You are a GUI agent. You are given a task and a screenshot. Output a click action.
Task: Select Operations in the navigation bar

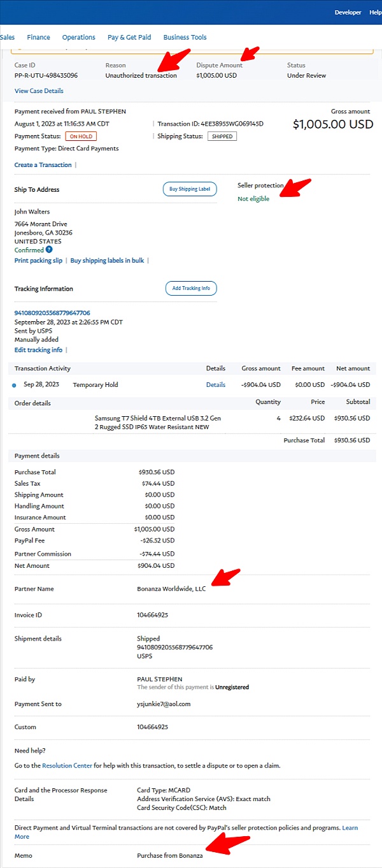[x=78, y=37]
